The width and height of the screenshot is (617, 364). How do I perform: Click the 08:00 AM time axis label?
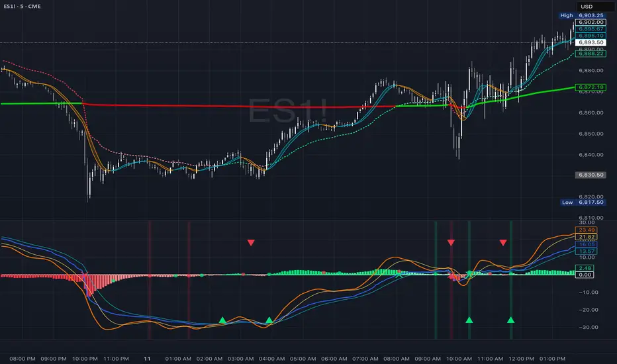(397, 359)
